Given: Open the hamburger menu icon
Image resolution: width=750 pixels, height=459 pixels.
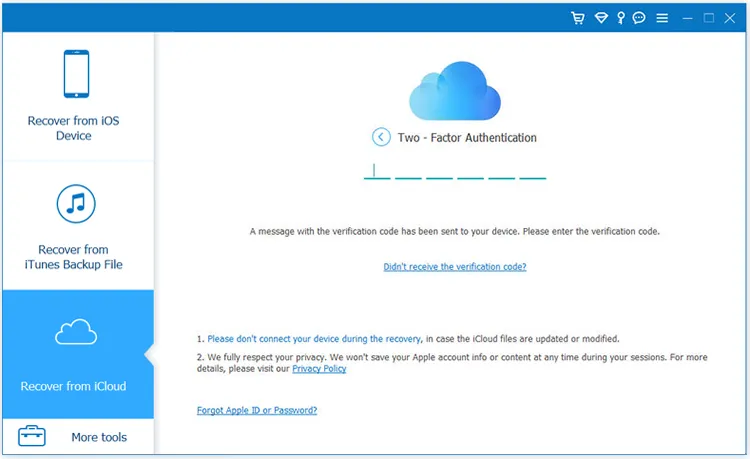Looking at the screenshot, I should [x=662, y=18].
